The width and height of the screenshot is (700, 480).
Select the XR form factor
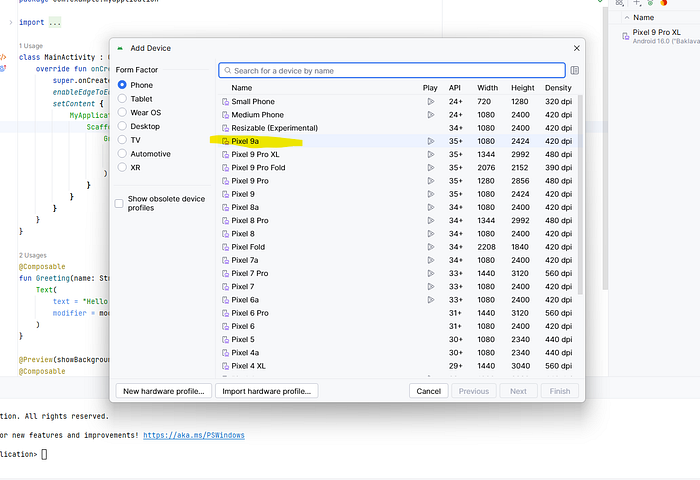pos(122,167)
